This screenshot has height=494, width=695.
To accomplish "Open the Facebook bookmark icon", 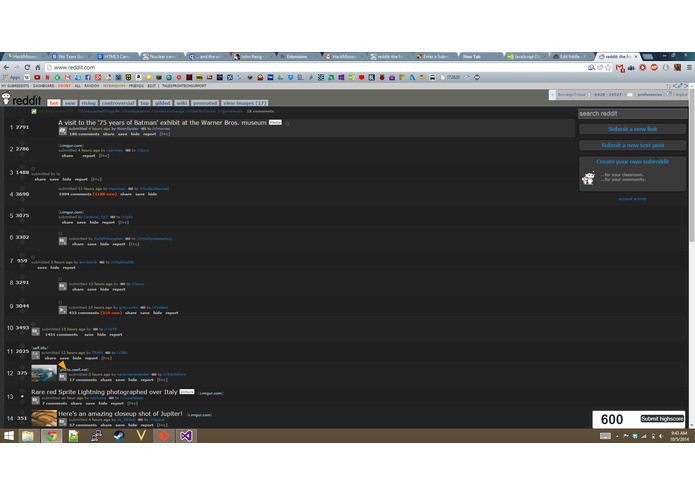I will point(88,78).
